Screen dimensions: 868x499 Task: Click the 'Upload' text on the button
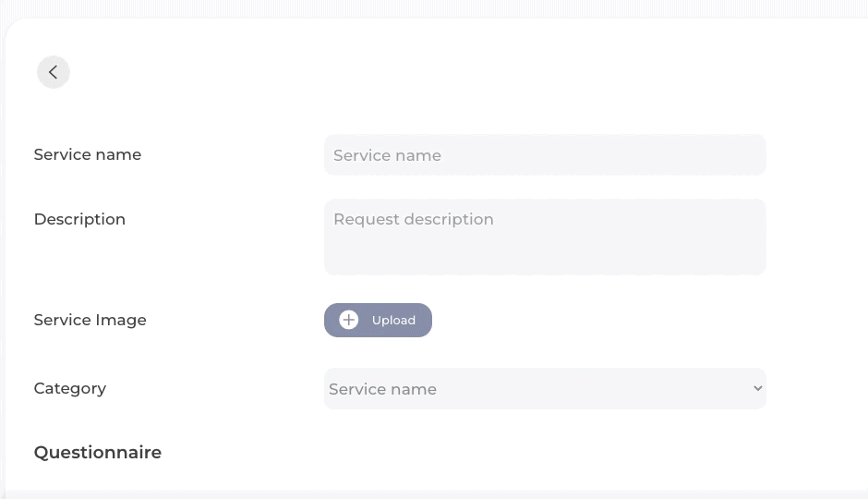click(393, 320)
